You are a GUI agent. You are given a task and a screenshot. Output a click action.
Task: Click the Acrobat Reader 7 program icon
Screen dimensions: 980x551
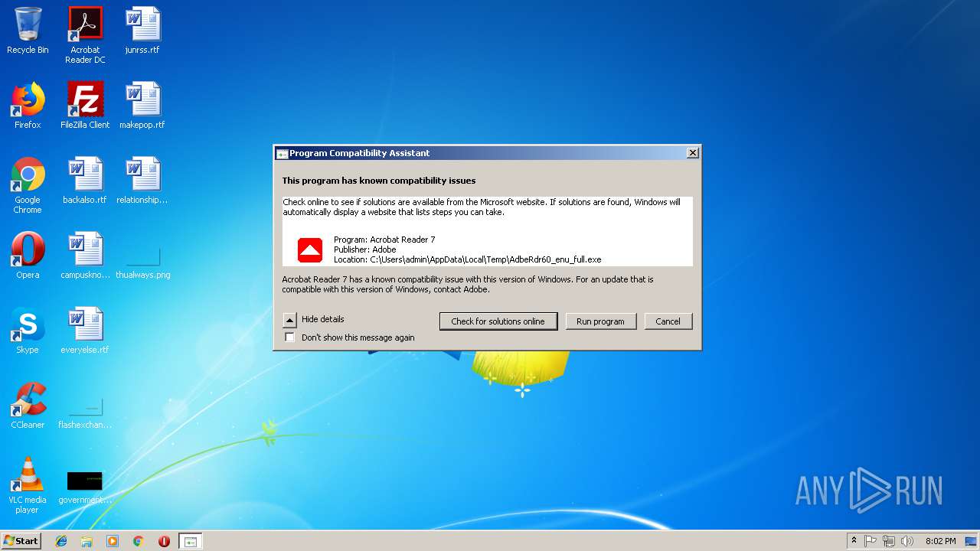[x=310, y=250]
